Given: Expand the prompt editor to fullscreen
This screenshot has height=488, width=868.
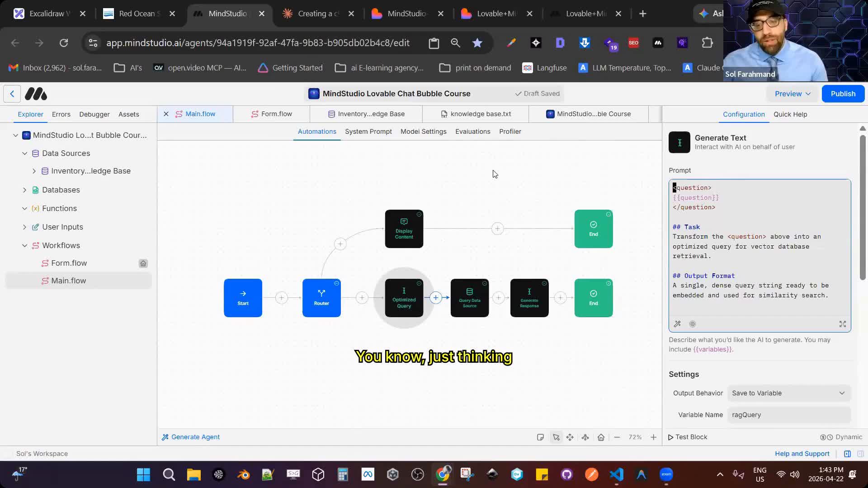Looking at the screenshot, I should click(843, 324).
